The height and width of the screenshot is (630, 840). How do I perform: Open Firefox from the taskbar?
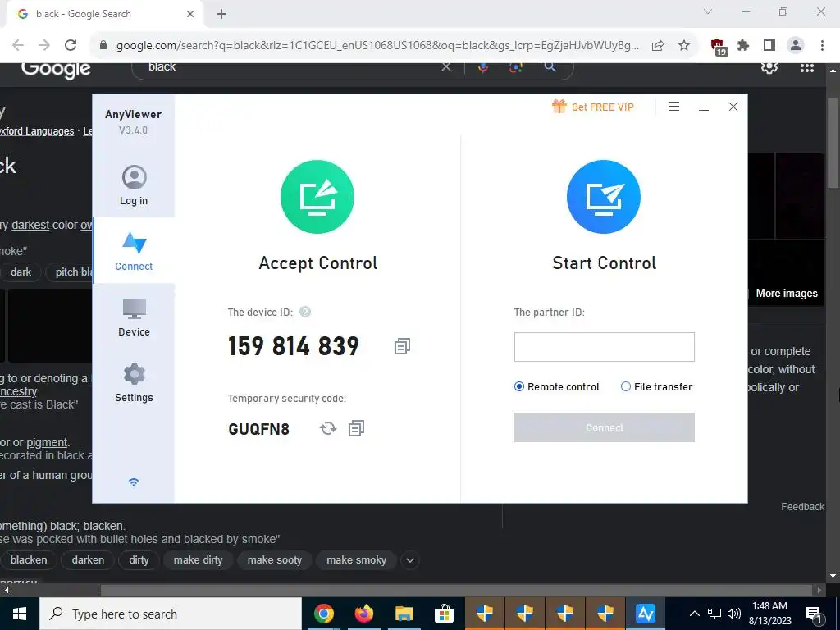[x=363, y=614]
